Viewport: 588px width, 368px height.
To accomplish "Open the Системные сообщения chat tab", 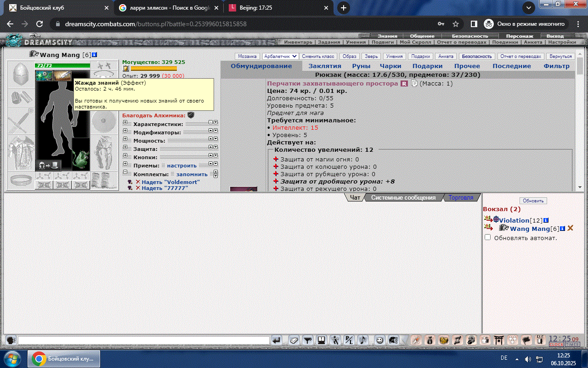I will click(x=403, y=197).
